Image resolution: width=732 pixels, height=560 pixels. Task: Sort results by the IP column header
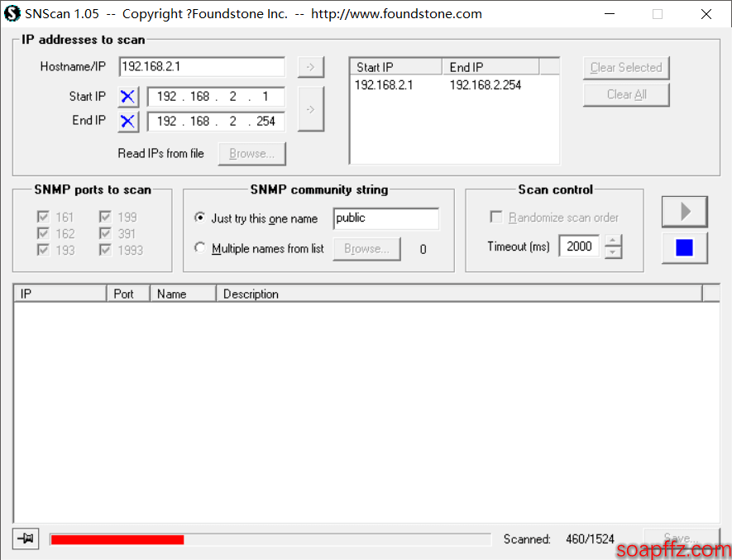pos(60,294)
